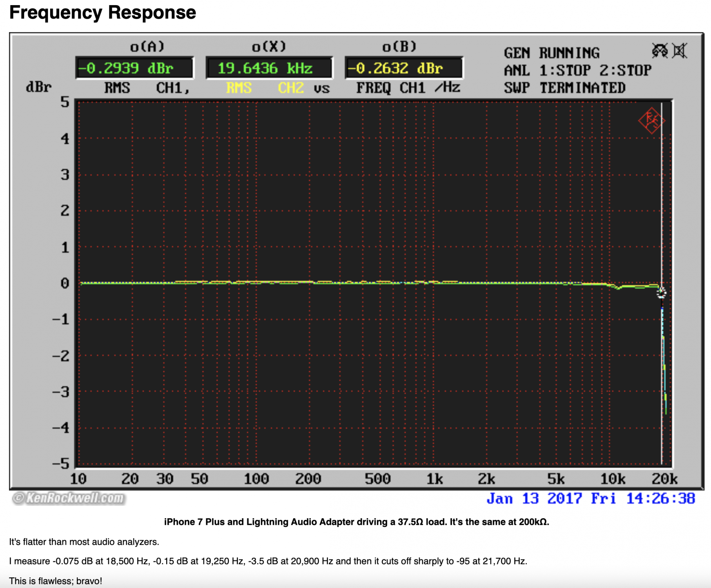Click the "-5" y-axis tick label
The height and width of the screenshot is (588, 711).
coord(61,464)
